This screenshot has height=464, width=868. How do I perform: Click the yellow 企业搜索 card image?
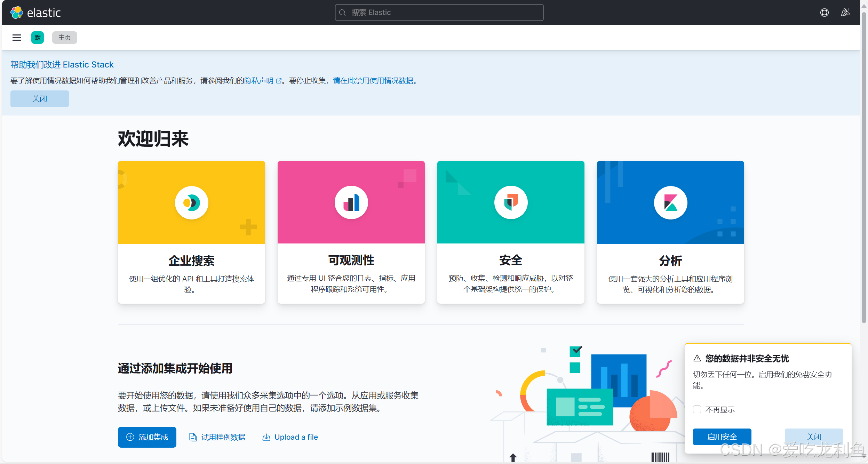pos(192,202)
